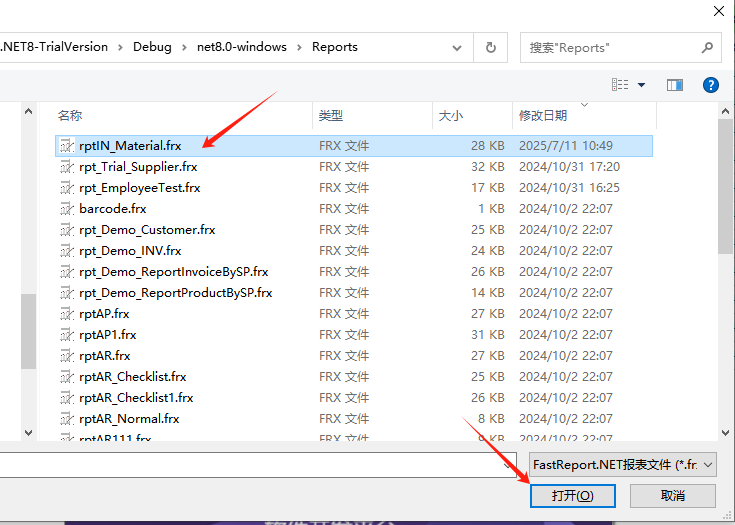Viewport: 735px width, 525px height.
Task: Click navigation pane scroll up arrow
Action: 29,112
